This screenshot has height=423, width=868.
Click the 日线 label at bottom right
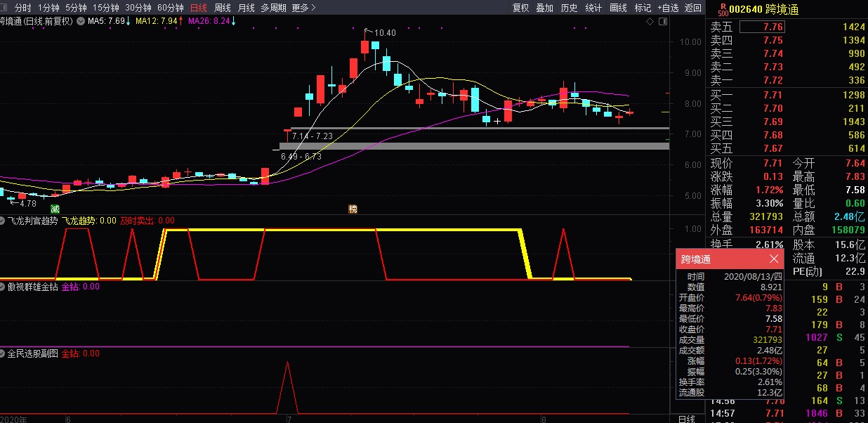tap(686, 418)
